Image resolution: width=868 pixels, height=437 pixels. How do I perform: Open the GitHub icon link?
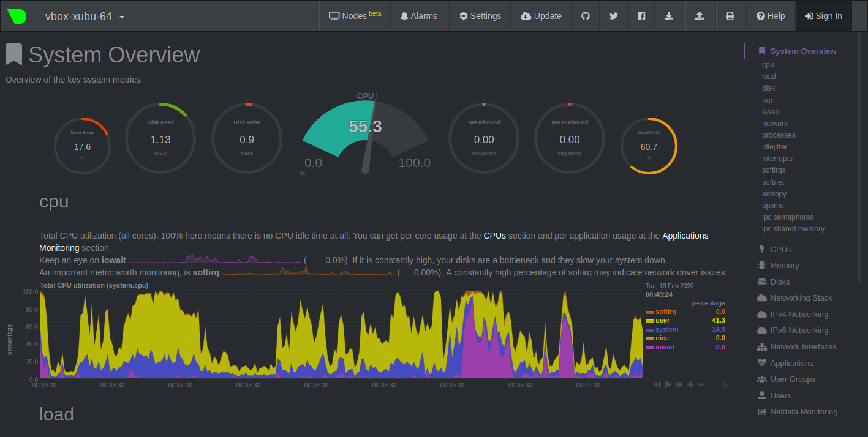click(586, 17)
